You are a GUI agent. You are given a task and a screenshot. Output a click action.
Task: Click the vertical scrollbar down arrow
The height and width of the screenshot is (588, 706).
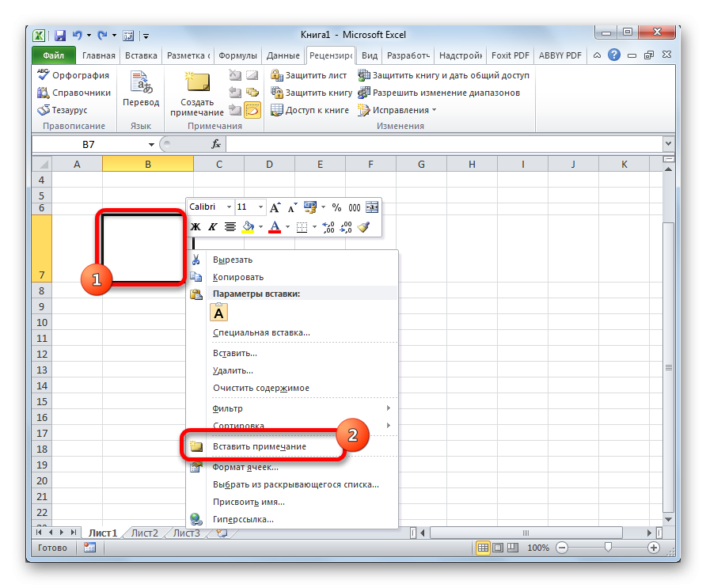(x=669, y=519)
